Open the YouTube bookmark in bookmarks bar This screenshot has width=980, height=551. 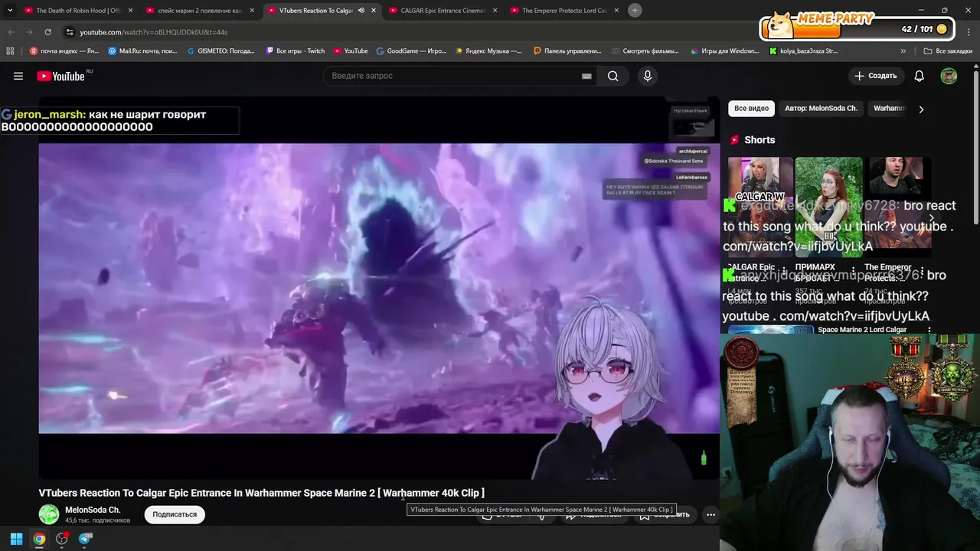351,51
